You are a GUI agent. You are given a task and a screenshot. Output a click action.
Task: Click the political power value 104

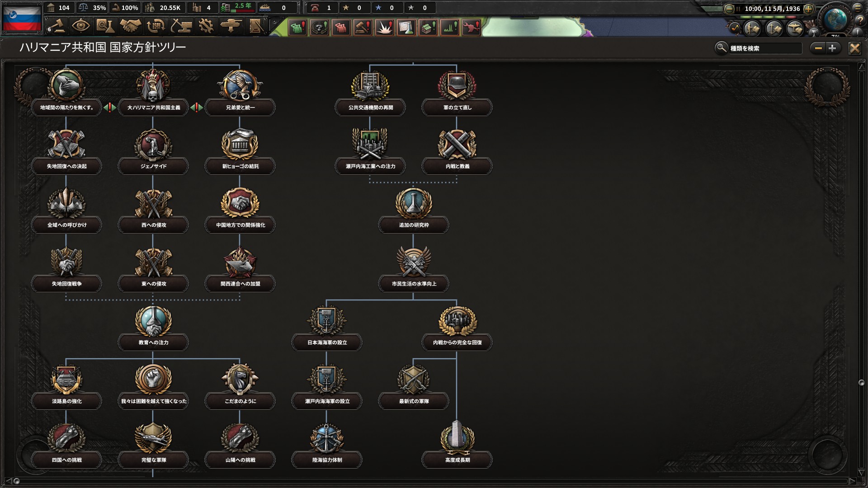[64, 8]
